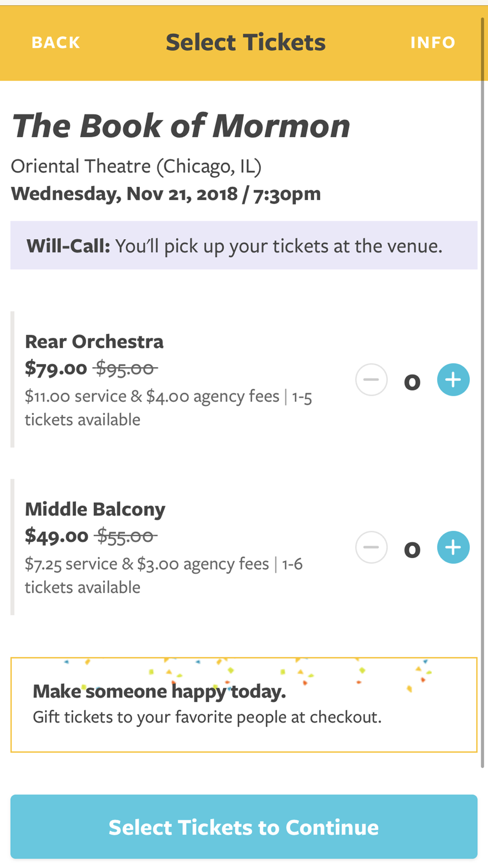The height and width of the screenshot is (868, 488).
Task: Click the $79.00 Rear Orchestra price
Action: click(x=56, y=369)
